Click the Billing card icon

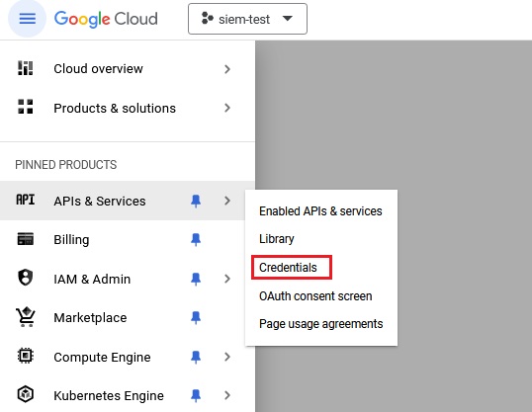pyautogui.click(x=26, y=239)
